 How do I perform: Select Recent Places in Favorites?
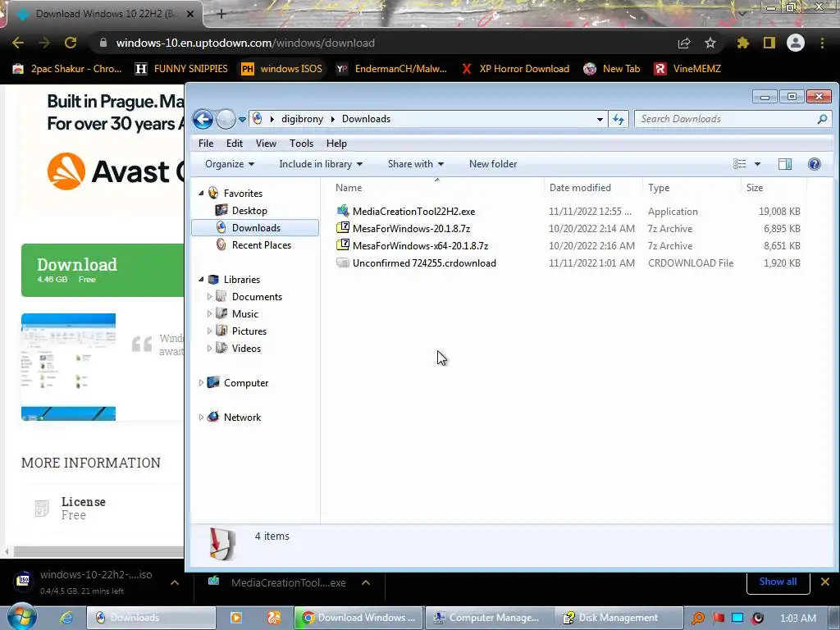[x=262, y=244]
